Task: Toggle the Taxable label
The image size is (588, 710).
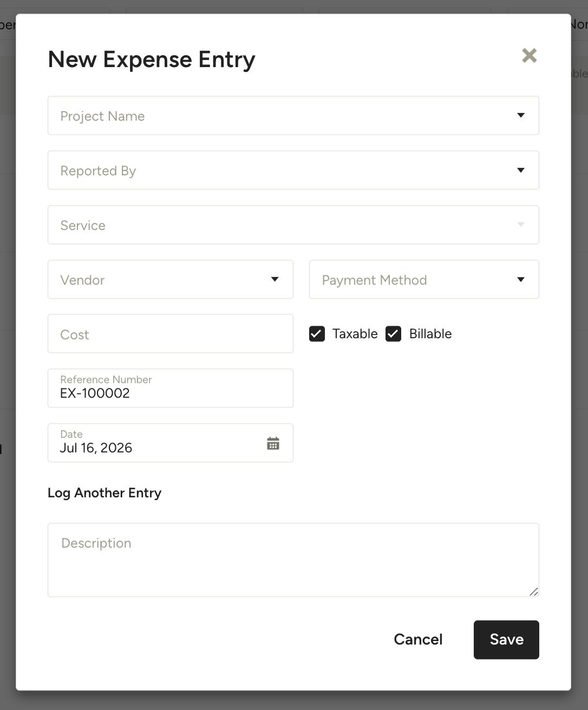Action: (x=355, y=334)
